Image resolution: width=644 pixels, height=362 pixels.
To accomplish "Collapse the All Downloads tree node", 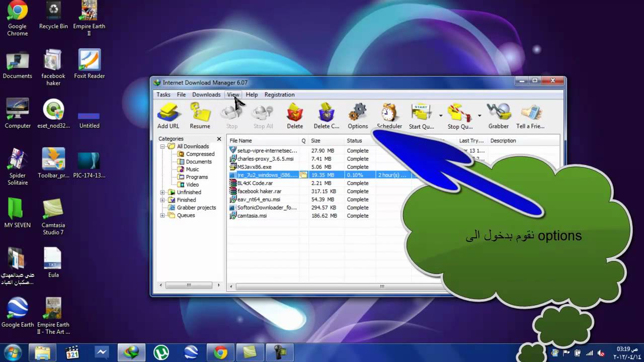I will coord(163,146).
